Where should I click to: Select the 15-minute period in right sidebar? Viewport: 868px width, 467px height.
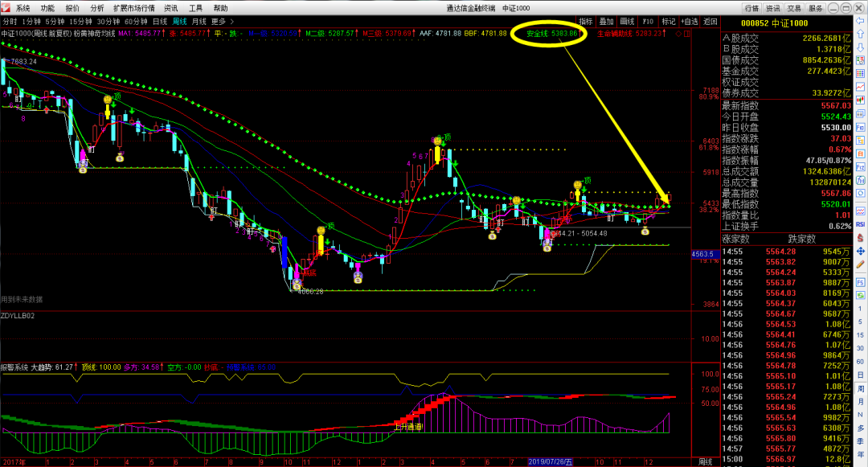[x=860, y=334]
